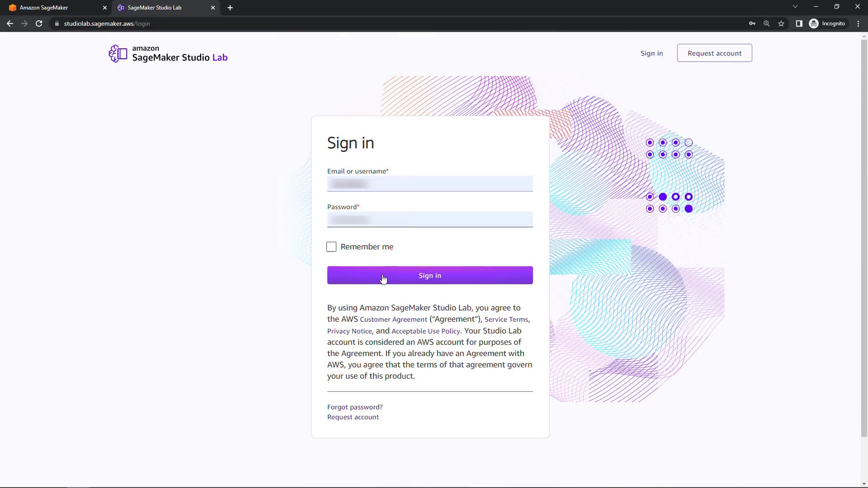Close the SageMaker Studio Lab tab
This screenshot has width=868, height=488.
(213, 8)
